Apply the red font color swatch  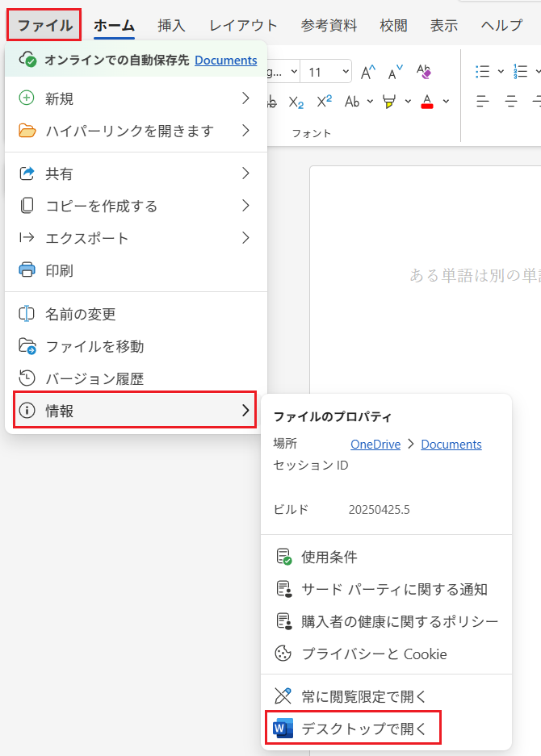click(x=426, y=102)
